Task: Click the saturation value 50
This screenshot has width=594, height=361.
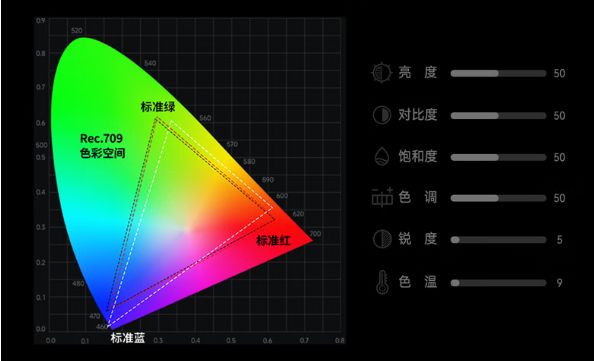Action: click(x=559, y=157)
